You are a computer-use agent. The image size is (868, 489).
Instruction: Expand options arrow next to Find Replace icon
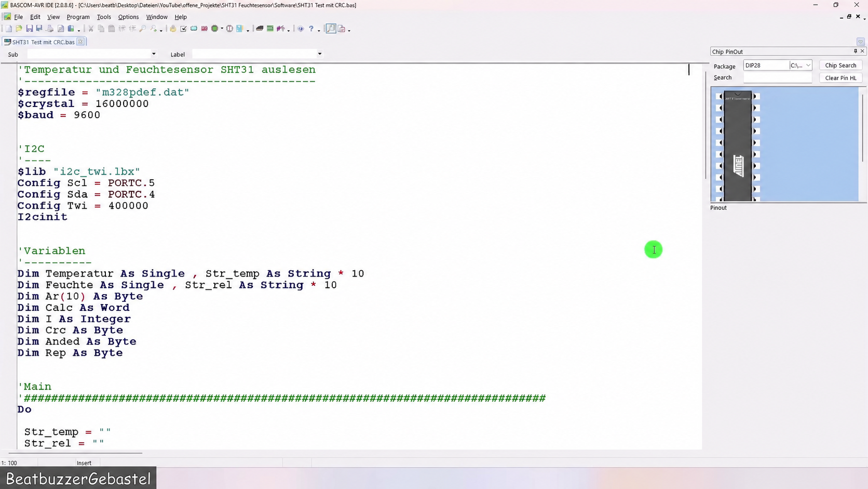160,30
